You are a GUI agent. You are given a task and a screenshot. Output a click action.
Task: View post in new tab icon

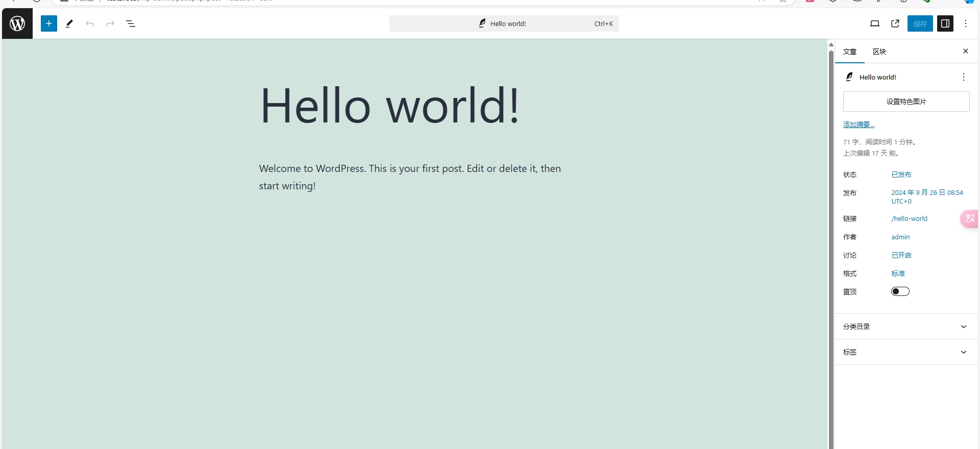(x=895, y=23)
